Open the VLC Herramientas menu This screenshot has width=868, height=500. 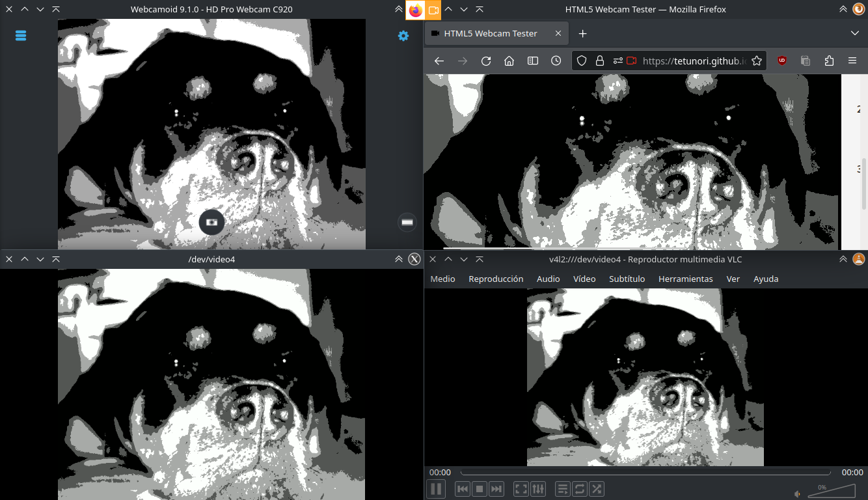click(x=686, y=279)
